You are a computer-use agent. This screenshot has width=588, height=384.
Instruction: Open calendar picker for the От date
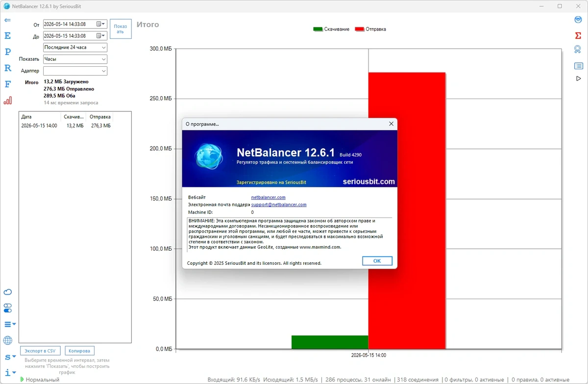coord(101,24)
